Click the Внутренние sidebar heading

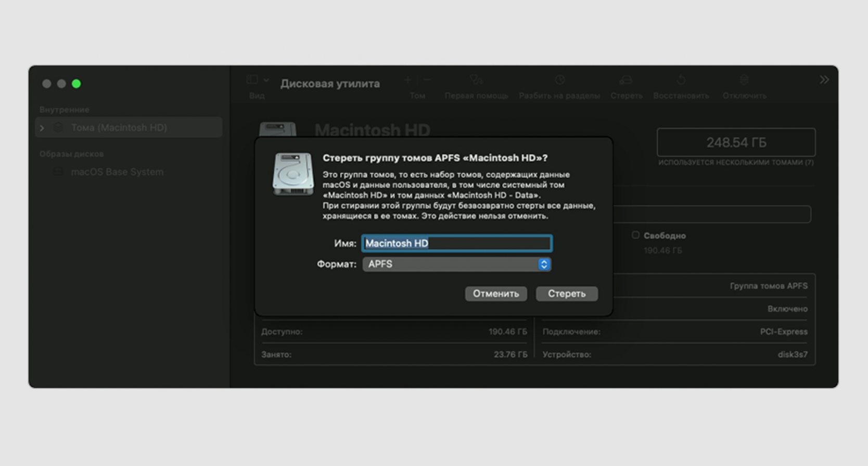coord(64,110)
